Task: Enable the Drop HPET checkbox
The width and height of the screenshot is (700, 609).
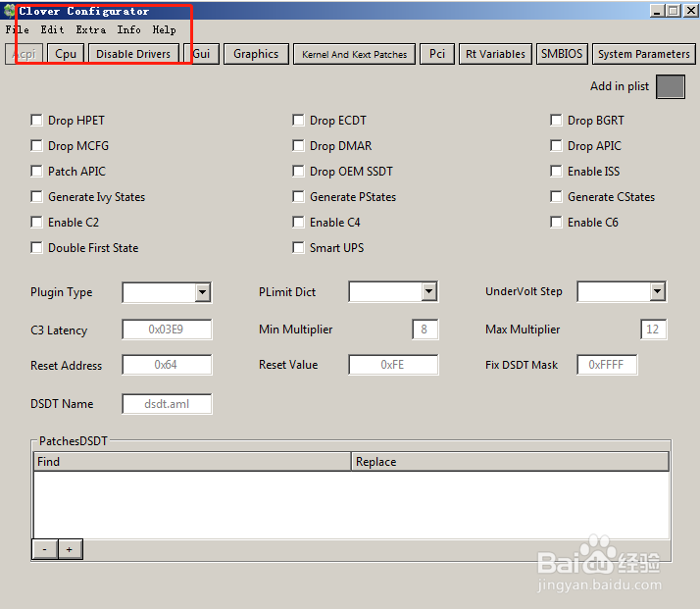Action: click(36, 120)
